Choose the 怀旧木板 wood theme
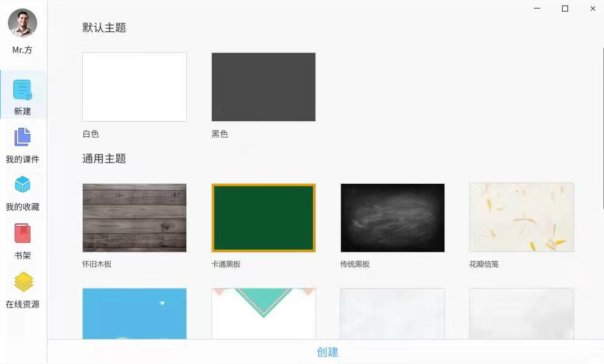Screen dimensions: 604x364 (x=135, y=218)
